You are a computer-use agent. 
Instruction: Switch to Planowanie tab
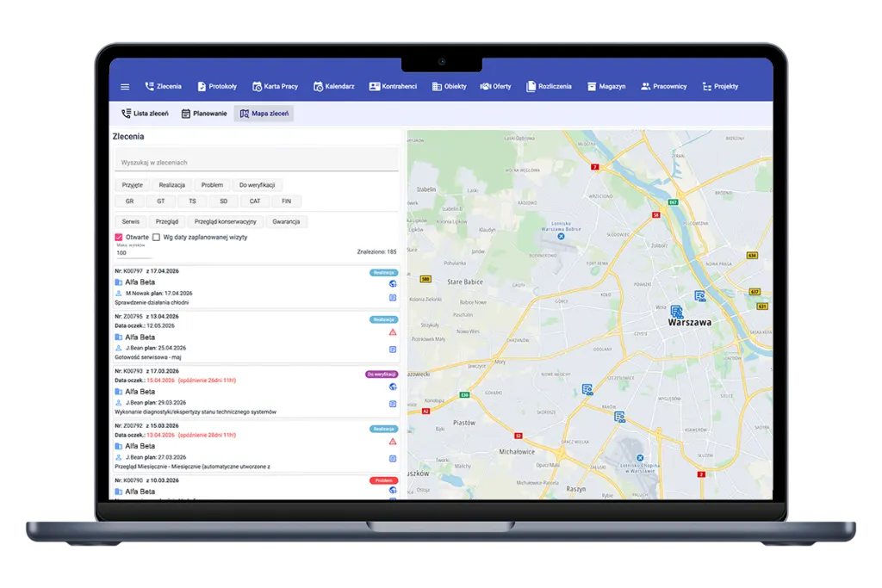204,114
